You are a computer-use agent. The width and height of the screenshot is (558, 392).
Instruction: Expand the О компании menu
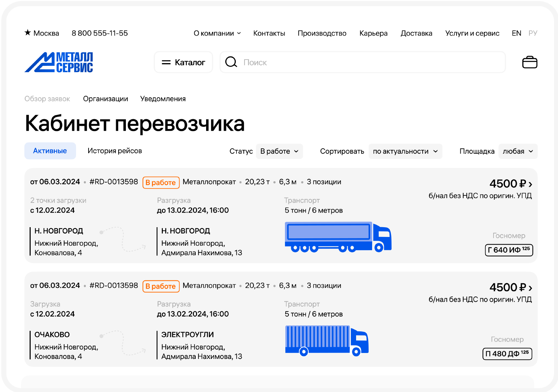click(217, 33)
